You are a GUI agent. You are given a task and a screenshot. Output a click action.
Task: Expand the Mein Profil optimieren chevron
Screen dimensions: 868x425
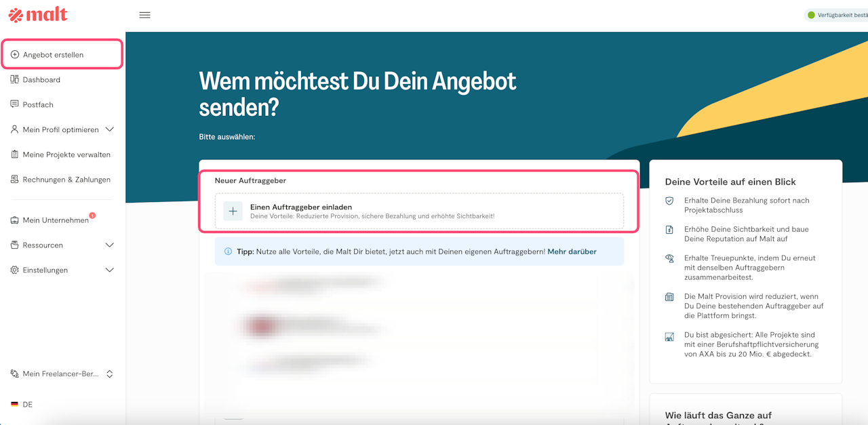(110, 129)
